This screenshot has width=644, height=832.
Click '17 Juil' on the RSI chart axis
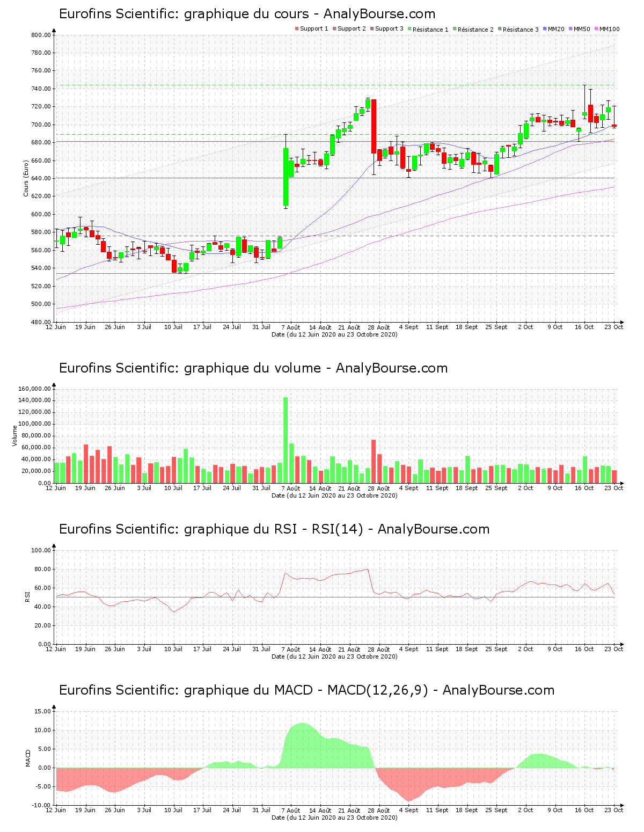[x=203, y=649]
